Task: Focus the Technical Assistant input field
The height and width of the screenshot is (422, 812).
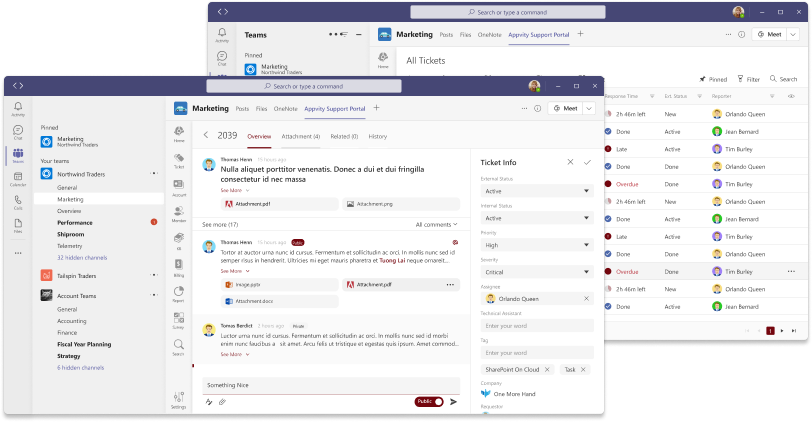Action: coord(537,326)
